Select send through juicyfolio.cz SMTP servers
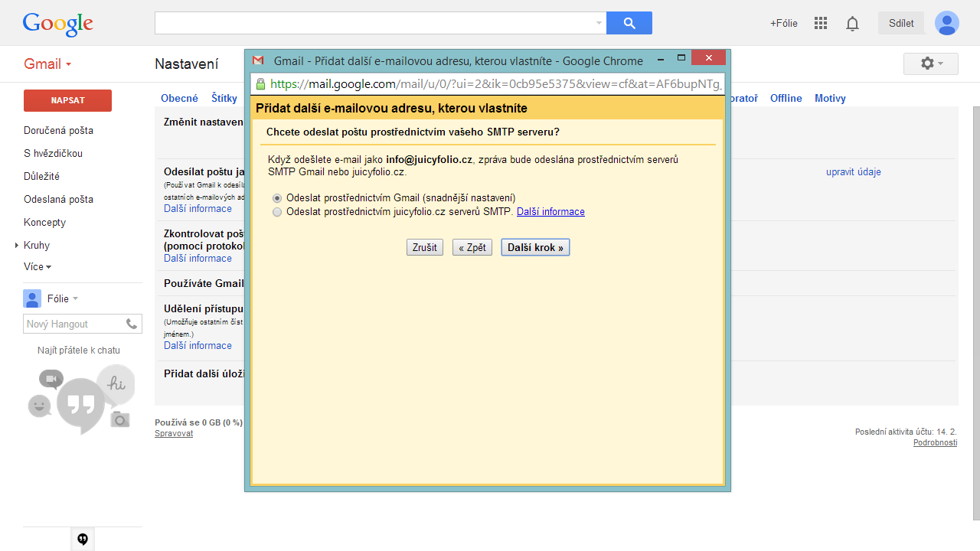Screen dimensions: 980x551 coord(277,212)
